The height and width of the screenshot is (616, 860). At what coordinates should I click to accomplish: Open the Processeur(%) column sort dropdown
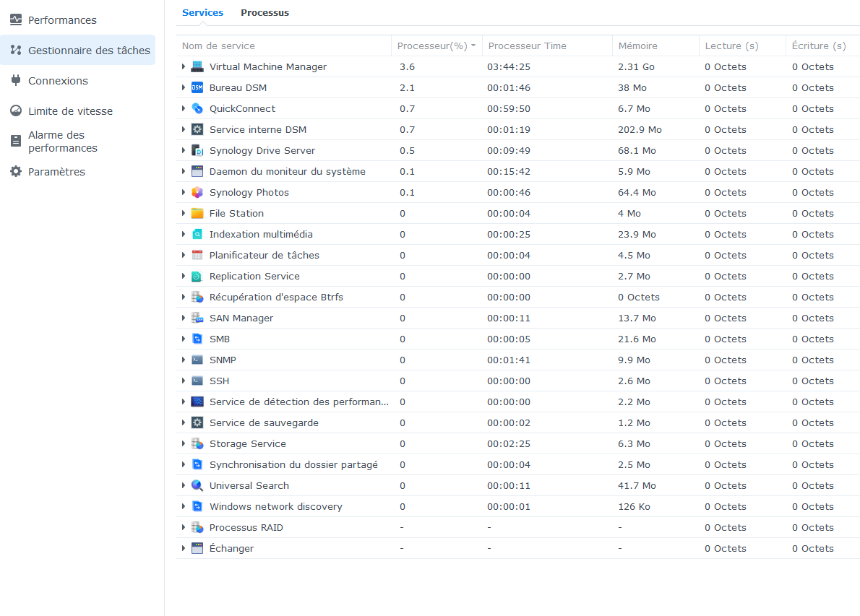pos(473,46)
